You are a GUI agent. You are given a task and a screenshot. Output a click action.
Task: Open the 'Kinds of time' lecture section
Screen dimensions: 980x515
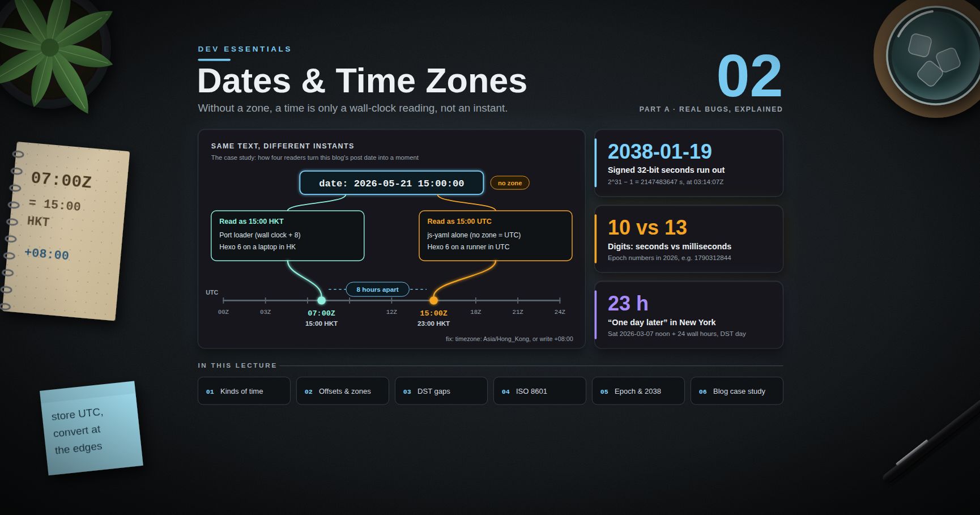244,391
